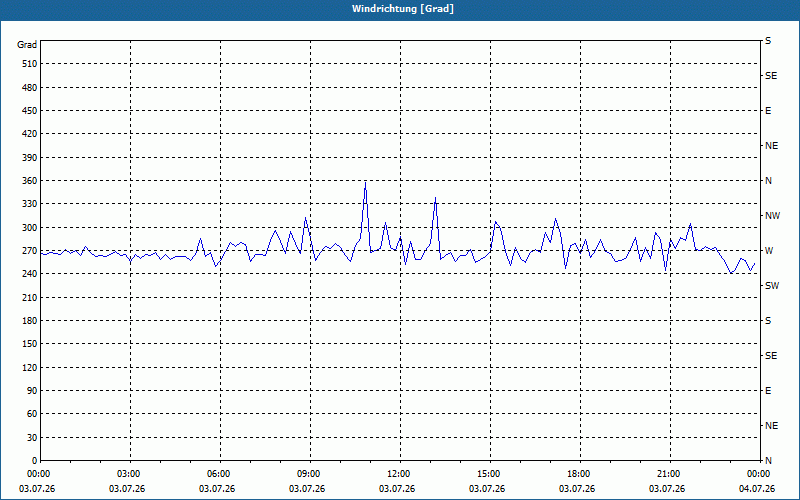The height and width of the screenshot is (500, 800).
Task: Click the 90 y-axis value
Action: tap(33, 391)
